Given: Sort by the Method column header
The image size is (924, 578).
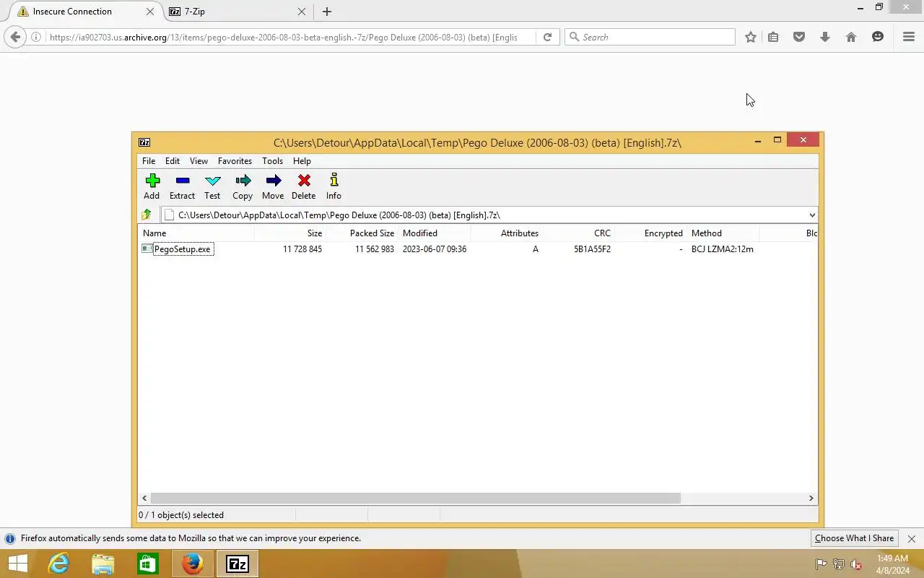Looking at the screenshot, I should (723, 233).
